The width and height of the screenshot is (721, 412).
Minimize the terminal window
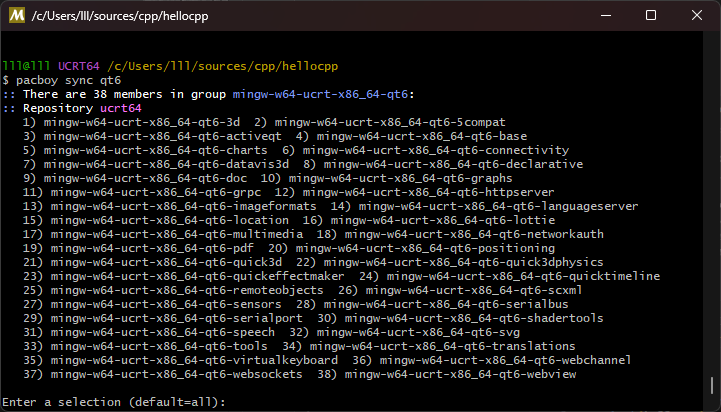[x=606, y=16]
